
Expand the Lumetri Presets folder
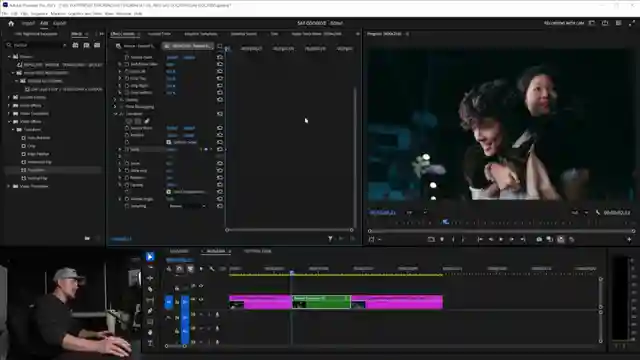pos(9,98)
